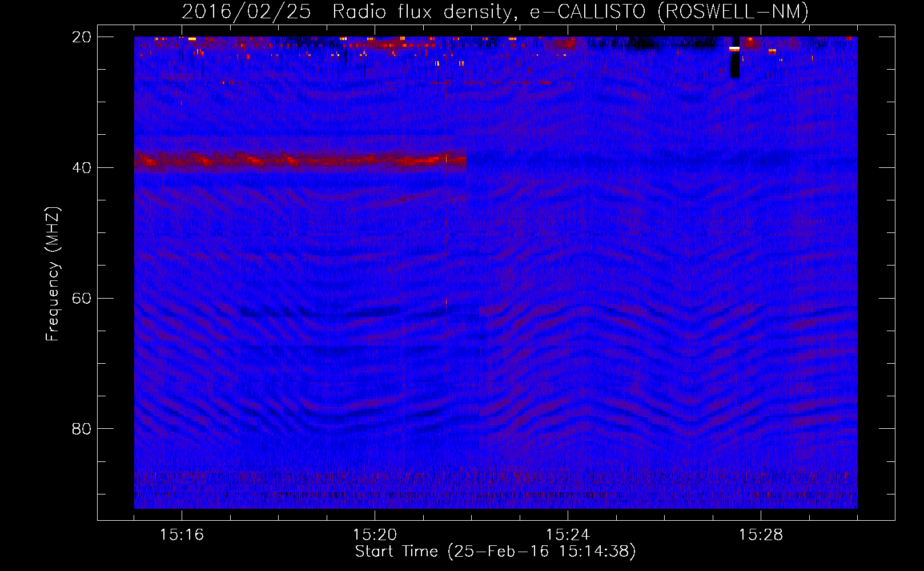Click the 40 frequency tick label

click(x=82, y=168)
